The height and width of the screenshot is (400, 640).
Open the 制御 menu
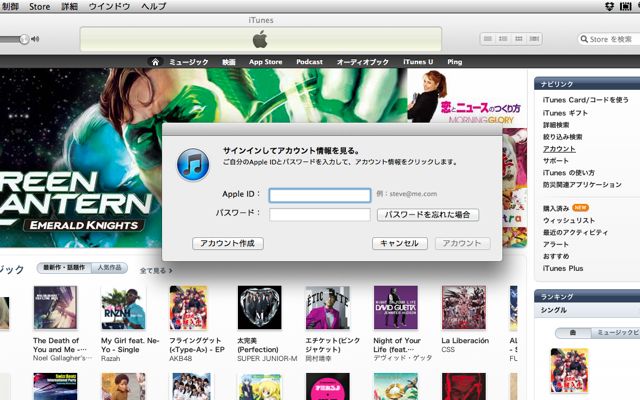pyautogui.click(x=9, y=7)
